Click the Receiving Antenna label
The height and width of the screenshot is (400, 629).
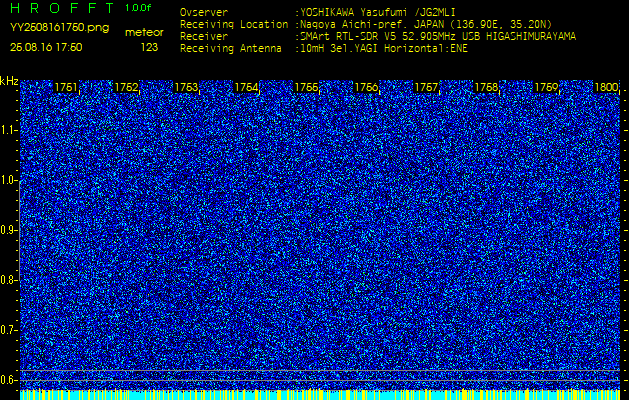(231, 49)
